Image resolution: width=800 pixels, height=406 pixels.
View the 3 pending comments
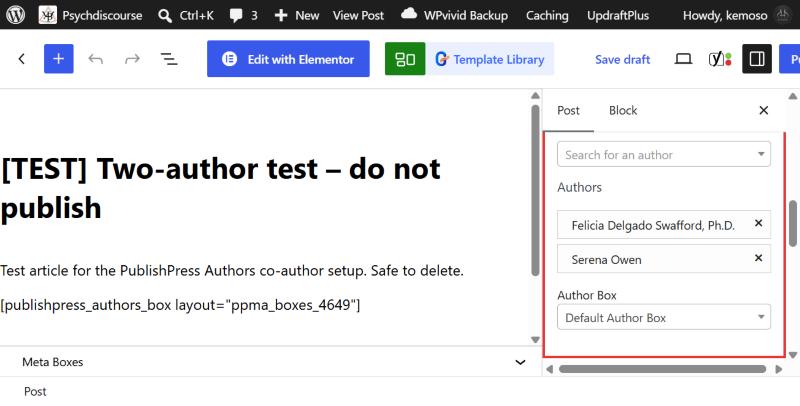(243, 16)
